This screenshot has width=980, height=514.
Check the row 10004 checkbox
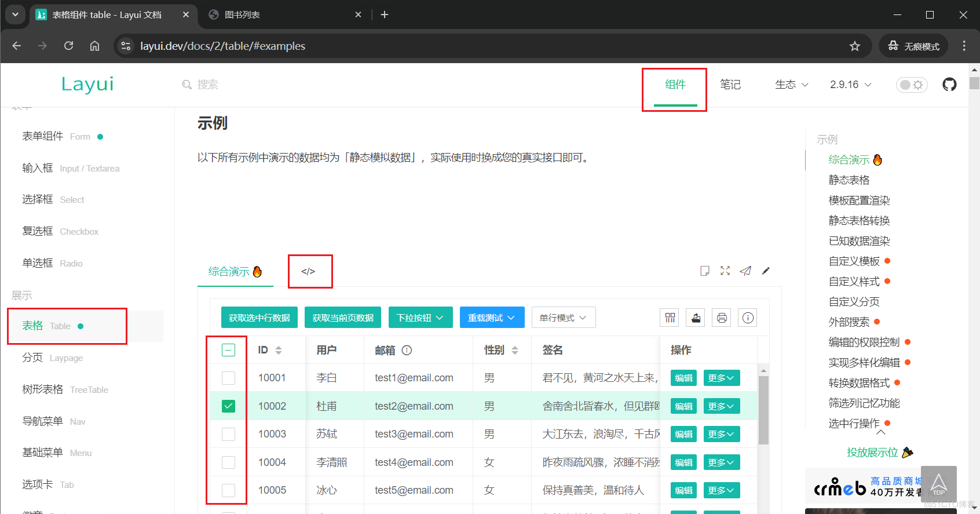coord(229,462)
